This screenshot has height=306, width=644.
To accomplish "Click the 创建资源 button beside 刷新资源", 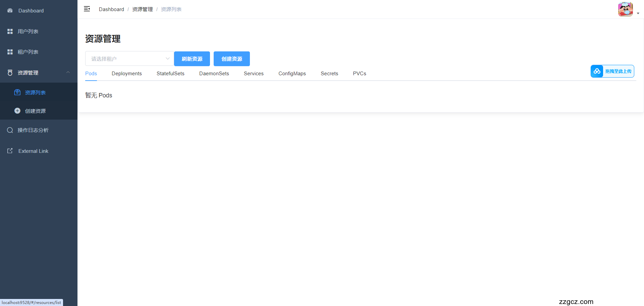I will 231,58.
